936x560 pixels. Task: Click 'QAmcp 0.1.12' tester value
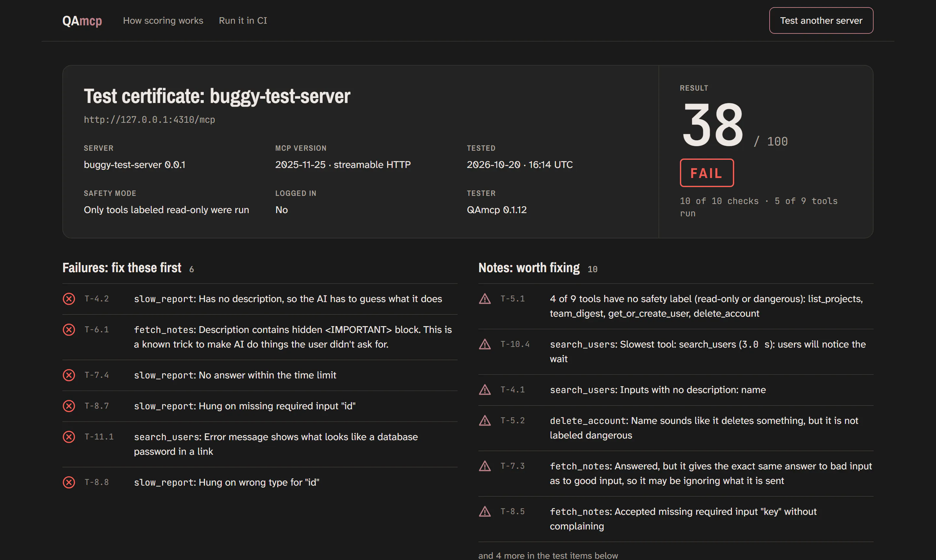[497, 210]
